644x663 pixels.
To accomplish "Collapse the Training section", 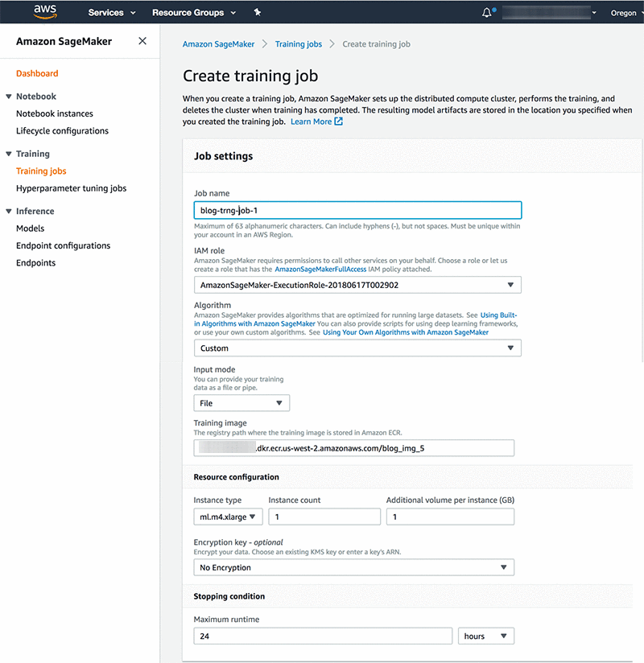I will pos(9,154).
